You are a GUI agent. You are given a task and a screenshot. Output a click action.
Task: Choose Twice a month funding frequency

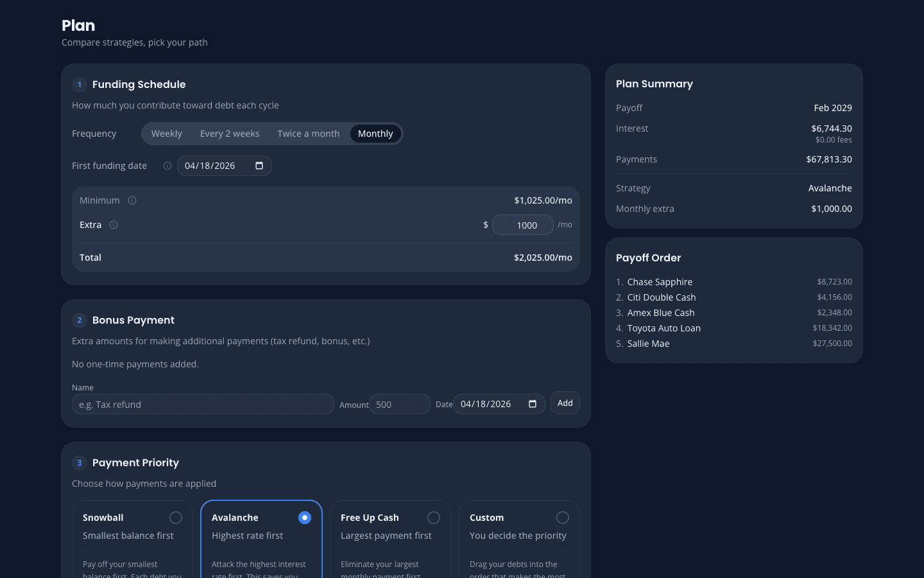point(309,133)
